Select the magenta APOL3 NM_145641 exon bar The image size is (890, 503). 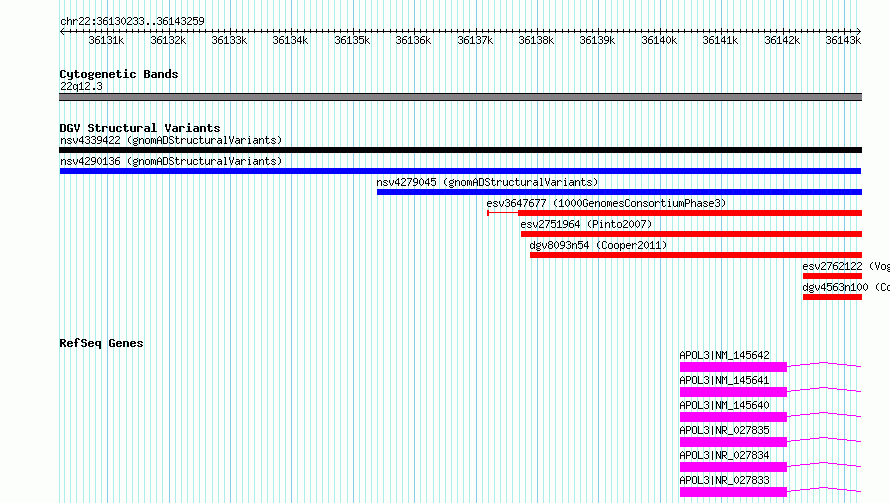[x=733, y=392]
